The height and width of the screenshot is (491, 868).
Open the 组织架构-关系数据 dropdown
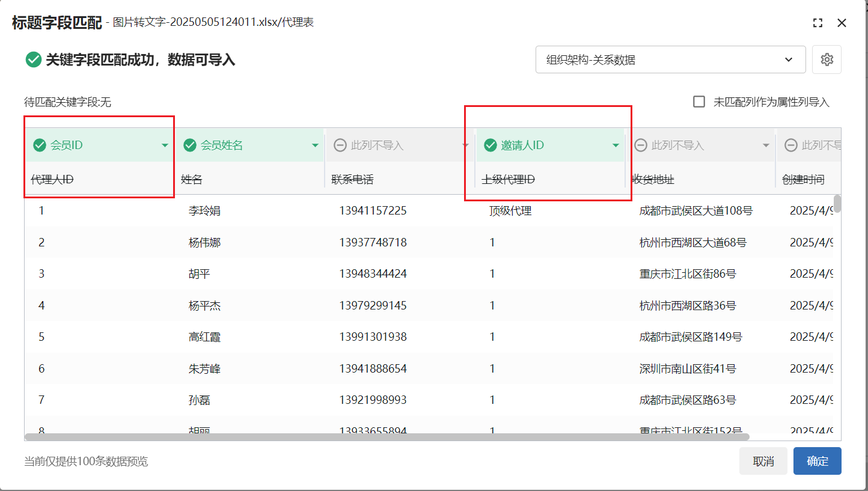tap(670, 59)
